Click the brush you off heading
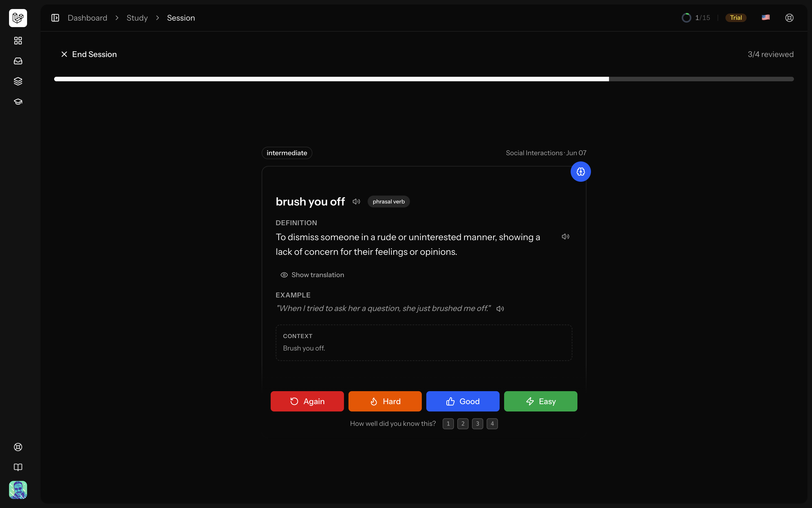Screen dimensions: 812x508 tap(310, 202)
